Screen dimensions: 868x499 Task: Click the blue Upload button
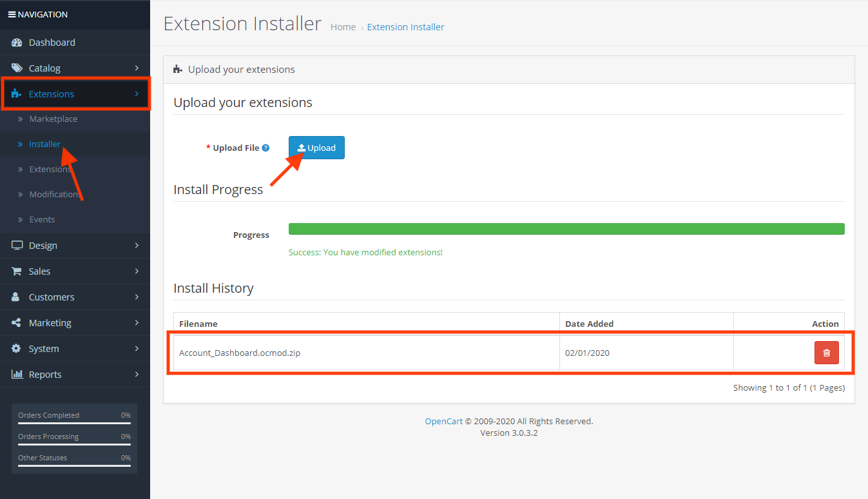[316, 148]
